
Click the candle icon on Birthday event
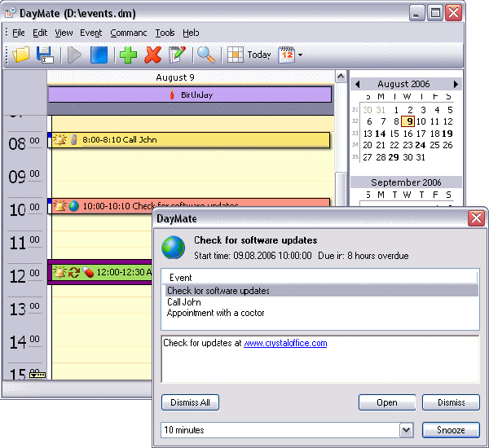coord(171,94)
